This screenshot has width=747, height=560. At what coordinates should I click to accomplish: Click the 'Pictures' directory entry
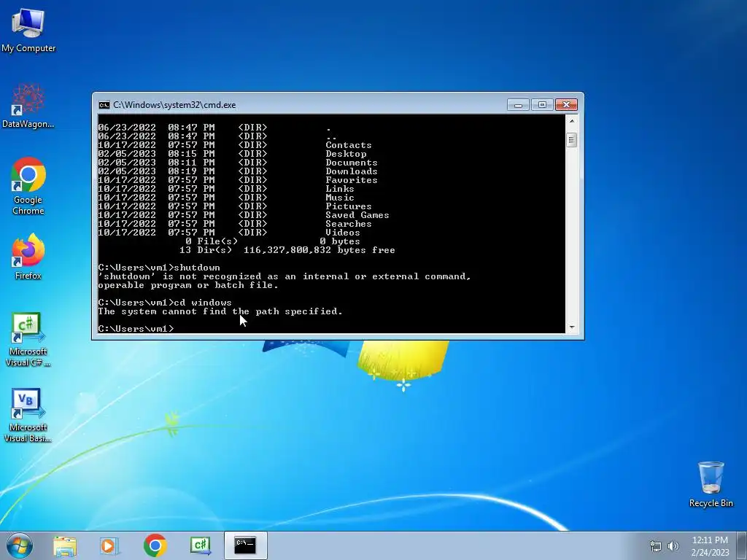pyautogui.click(x=348, y=206)
